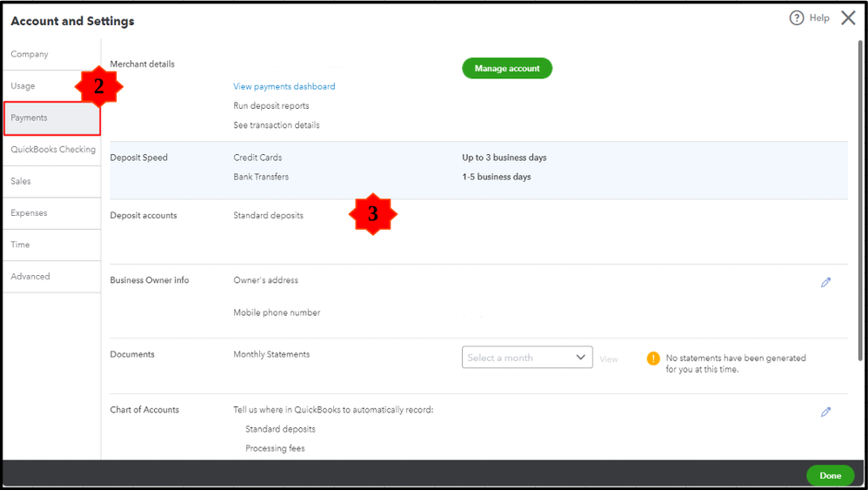Close the Account and Settings dialog

[848, 18]
